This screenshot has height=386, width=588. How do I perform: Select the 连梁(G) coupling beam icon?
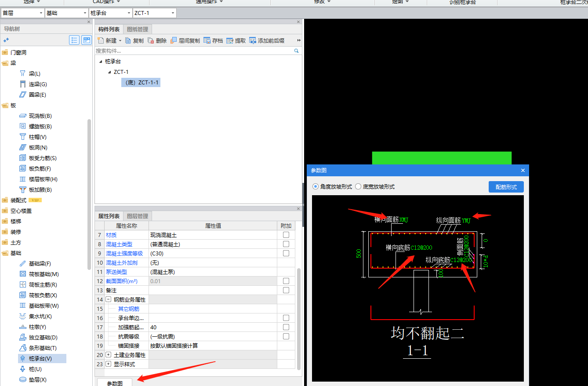click(23, 84)
